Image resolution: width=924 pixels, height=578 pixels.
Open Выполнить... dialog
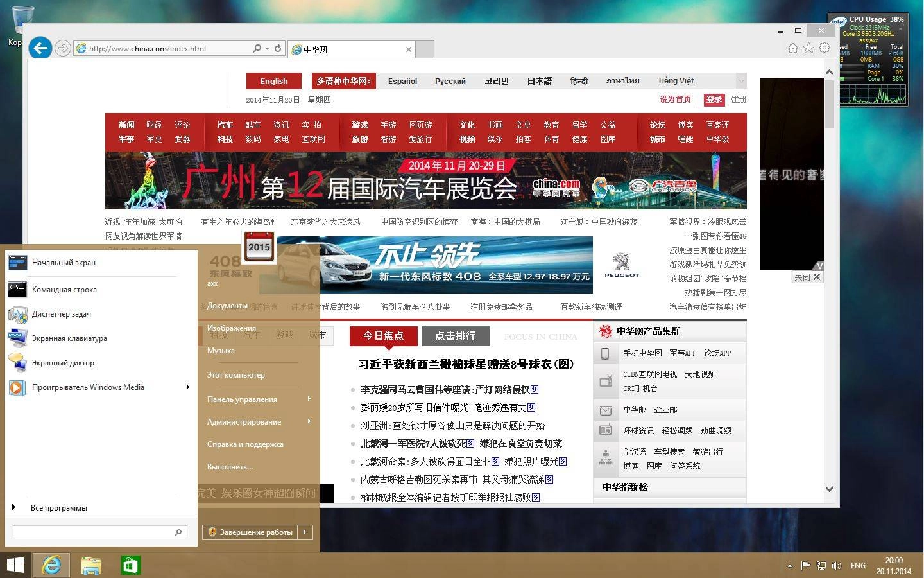(230, 467)
